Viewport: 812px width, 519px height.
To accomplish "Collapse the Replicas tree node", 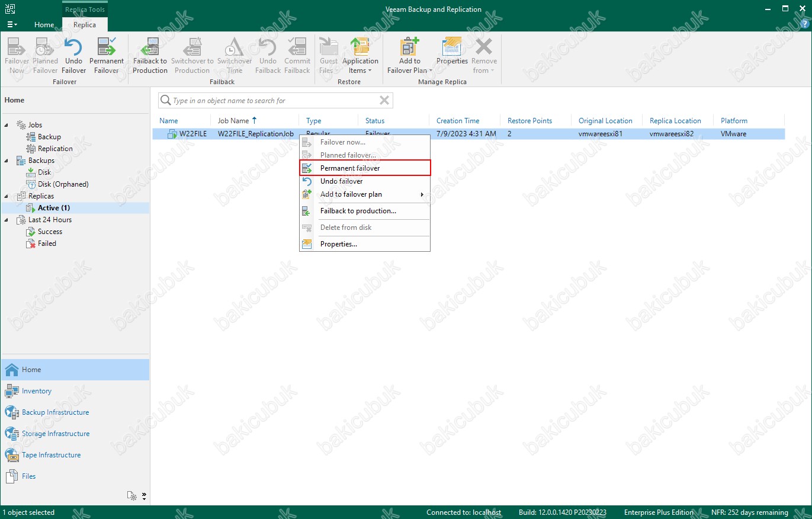I will tap(7, 196).
